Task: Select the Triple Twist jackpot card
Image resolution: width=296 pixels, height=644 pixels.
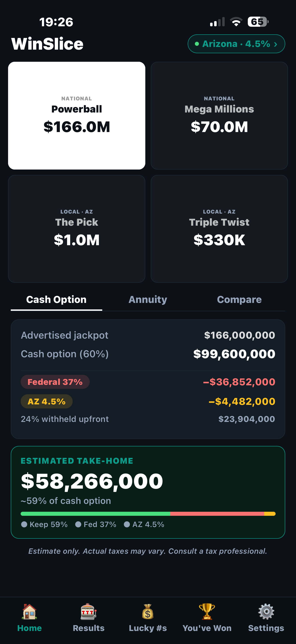Action: (219, 229)
